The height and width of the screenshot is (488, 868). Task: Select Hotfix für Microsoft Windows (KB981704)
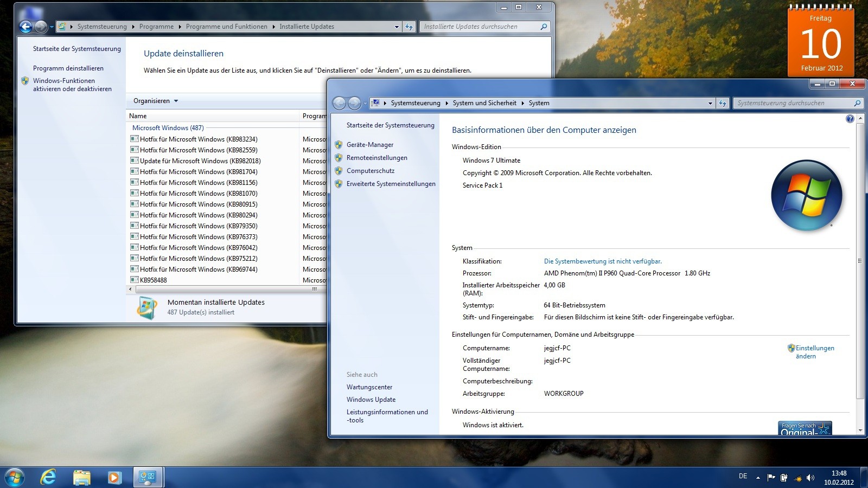tap(199, 172)
